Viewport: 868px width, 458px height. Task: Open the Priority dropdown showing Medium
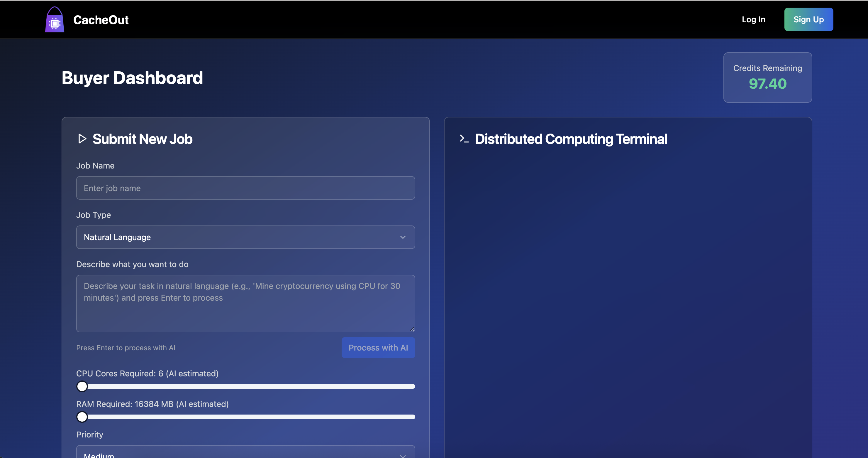point(245,454)
